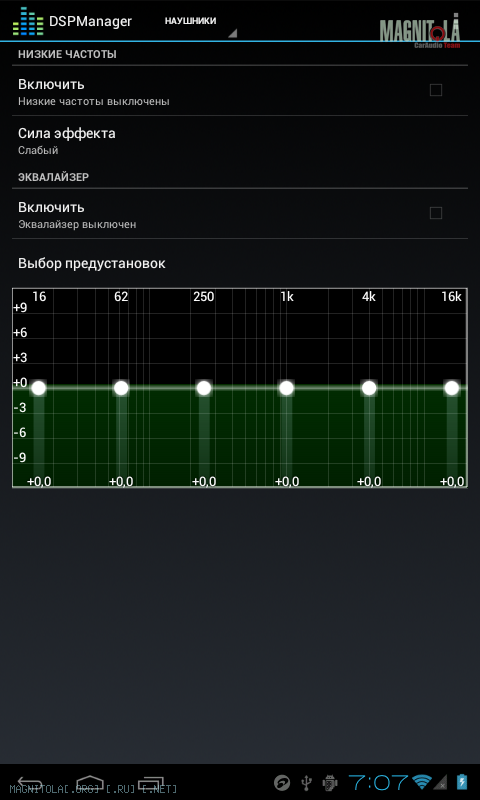480x800 pixels.
Task: Tap the Android back navigation icon
Action: pos(30,782)
